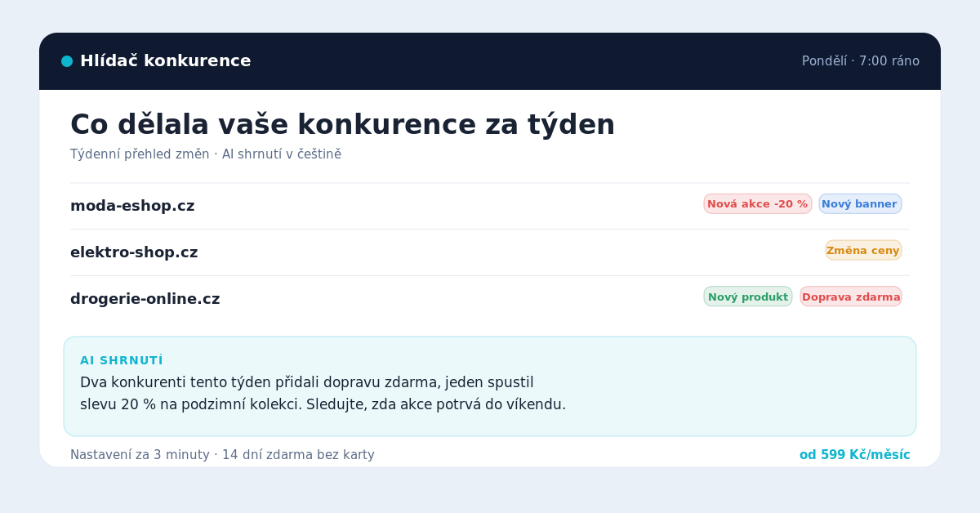Open the elektro-shop.cz competitor row
The width and height of the screenshot is (980, 513).
point(489,252)
